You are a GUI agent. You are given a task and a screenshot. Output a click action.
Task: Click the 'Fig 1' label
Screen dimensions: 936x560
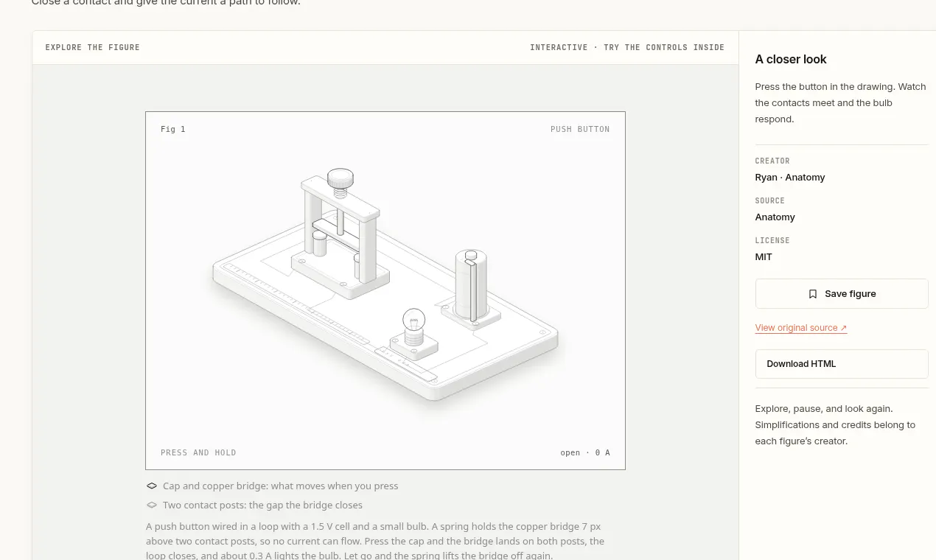coord(173,129)
